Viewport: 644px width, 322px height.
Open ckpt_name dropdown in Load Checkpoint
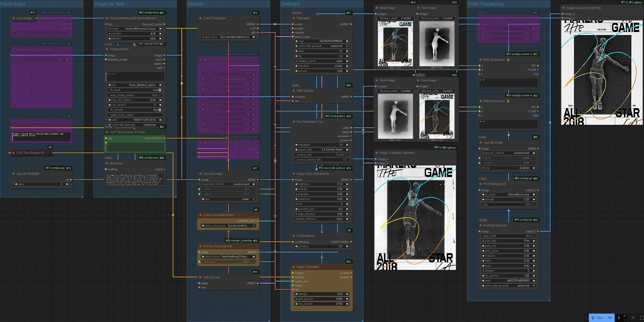[x=228, y=37]
